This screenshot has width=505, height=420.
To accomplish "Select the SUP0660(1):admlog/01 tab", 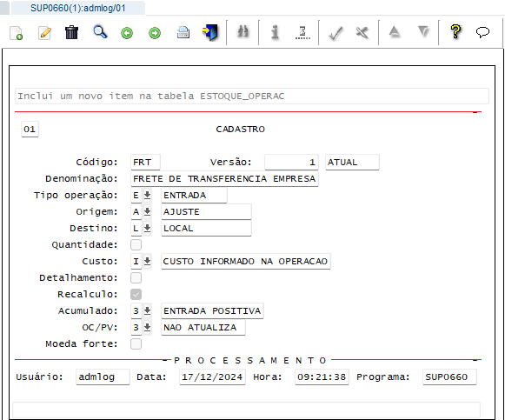I will pyautogui.click(x=78, y=8).
